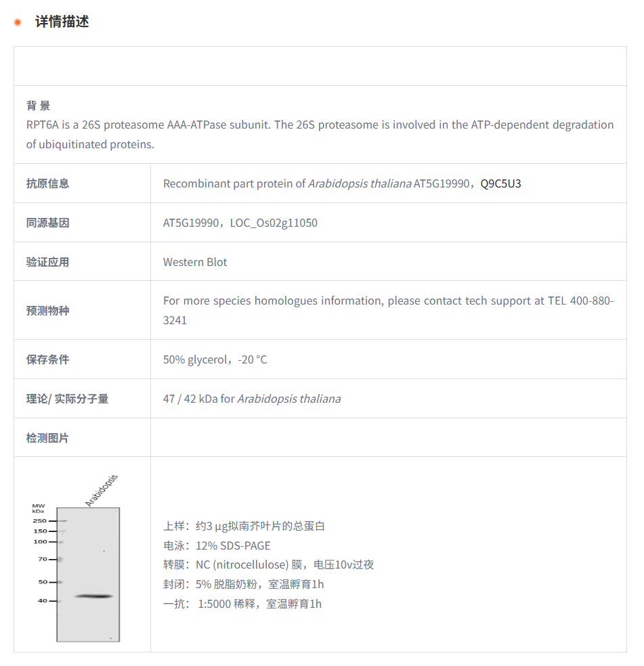Open the Q9C5U3 accession link
The width and height of the screenshot is (644, 666).
(x=500, y=183)
